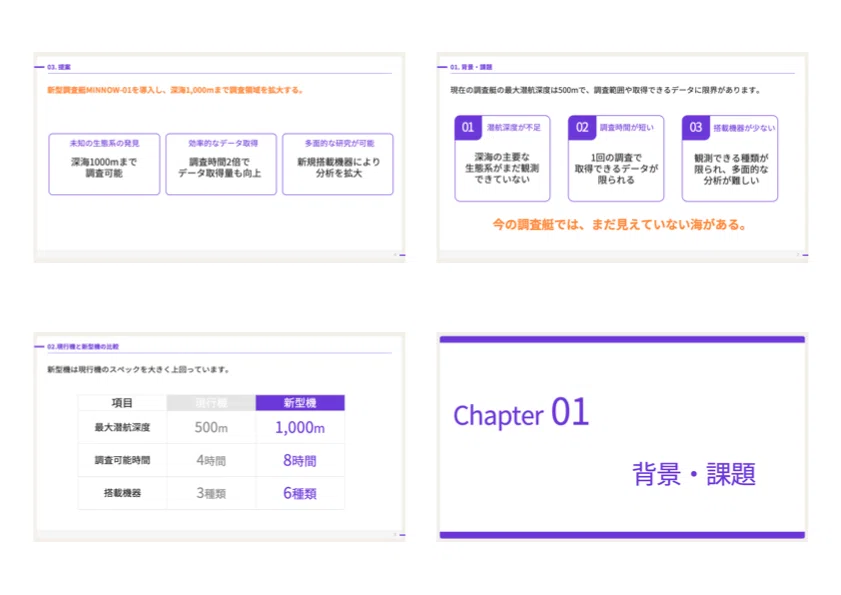Select the '多面的な研究が可能' card title

339,143
